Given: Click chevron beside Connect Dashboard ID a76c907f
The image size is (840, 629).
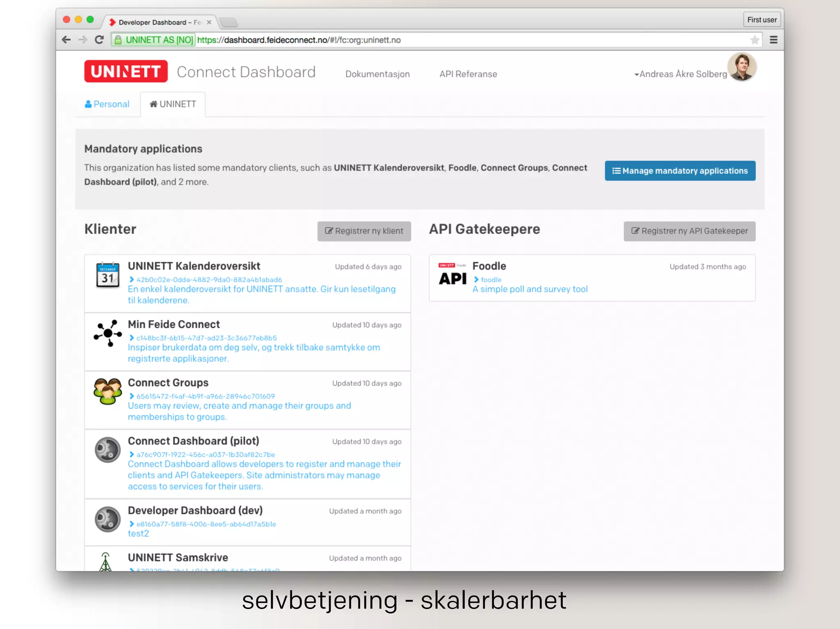Looking at the screenshot, I should point(132,454).
